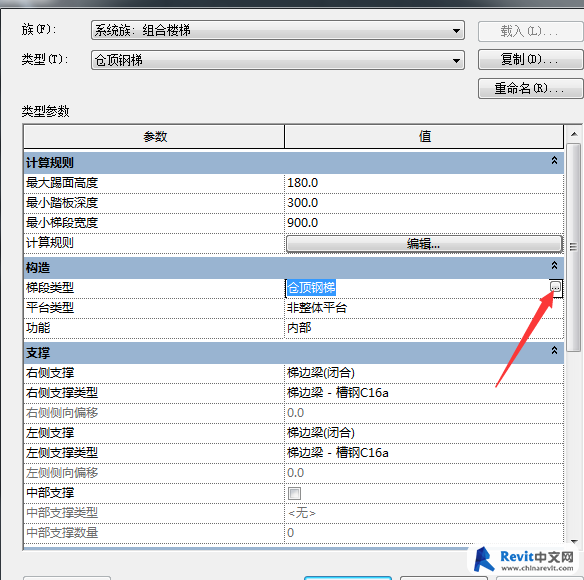Click the scrollbar up arrow

[x=574, y=134]
